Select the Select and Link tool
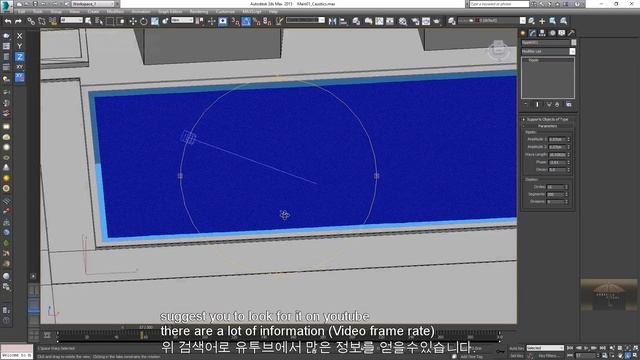Screen dimensions: 640x360 (x=31, y=21)
